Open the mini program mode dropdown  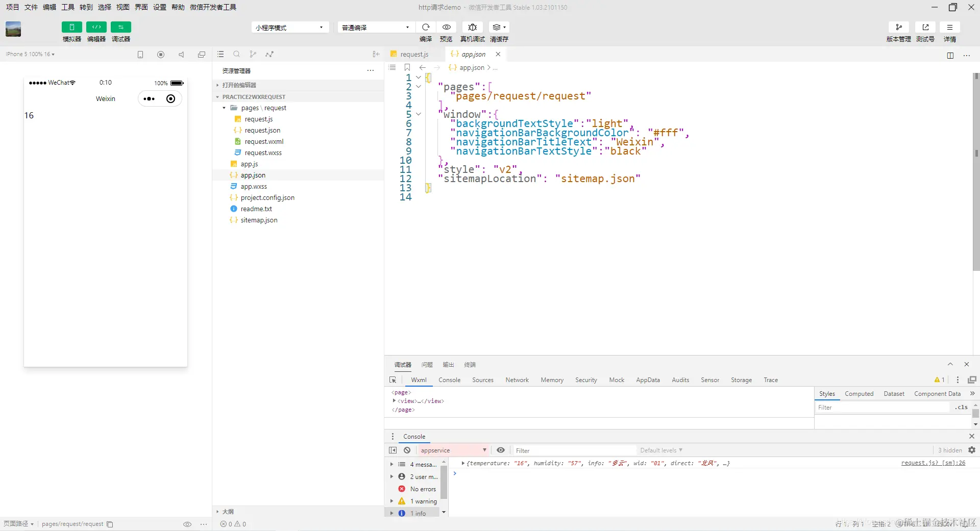(289, 28)
